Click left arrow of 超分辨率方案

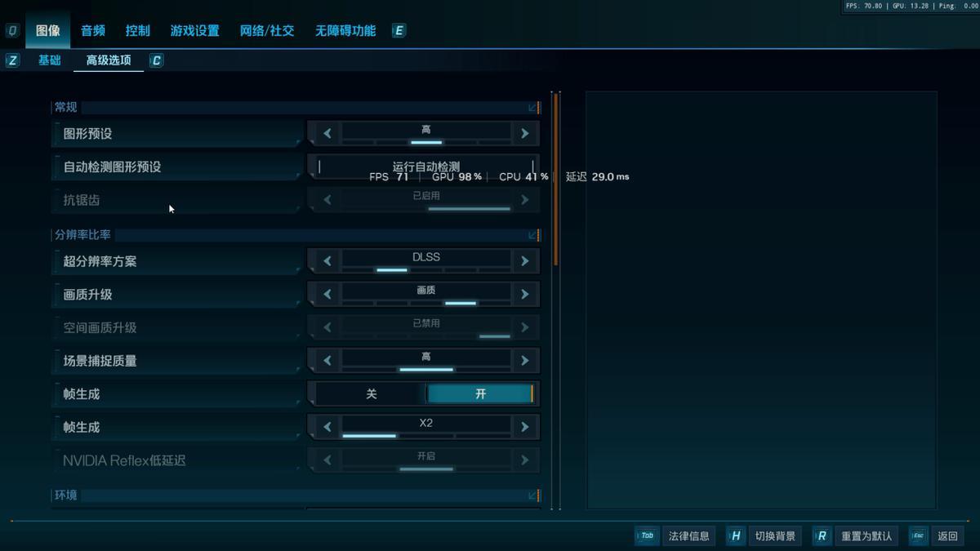coord(327,261)
